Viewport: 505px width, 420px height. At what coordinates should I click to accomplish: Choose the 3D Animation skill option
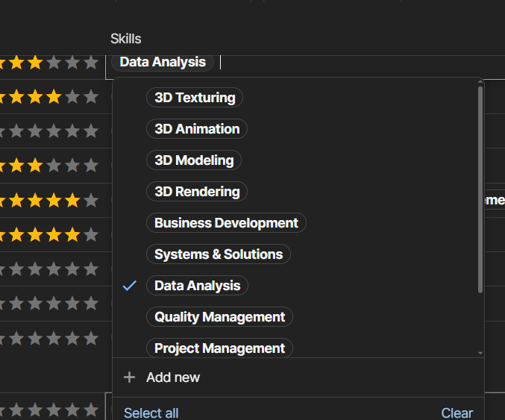197,129
